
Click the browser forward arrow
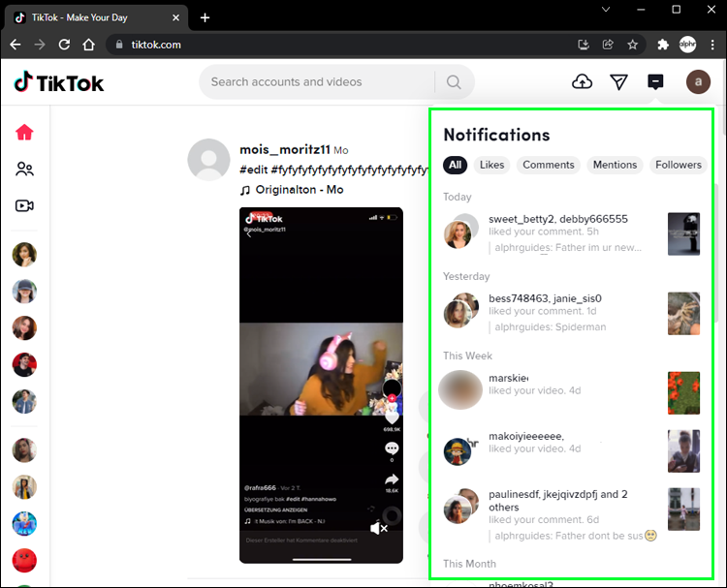[x=40, y=45]
